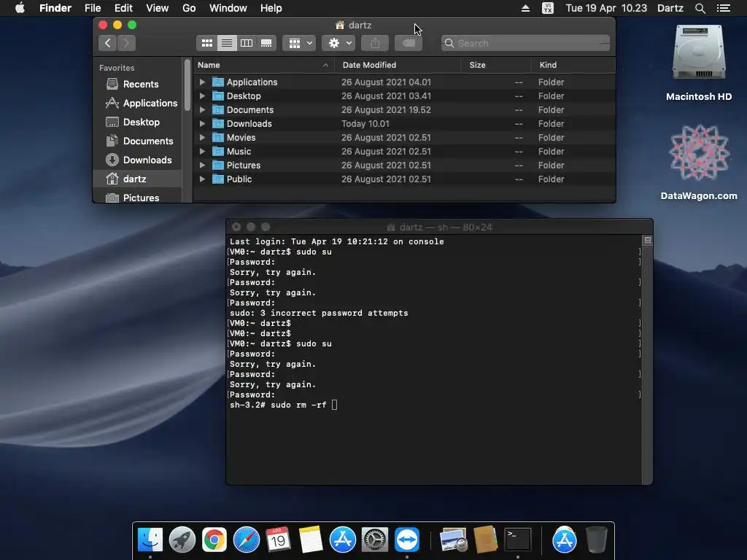Expand the Downloads folder row
Viewport: 747px width, 560px height.
click(203, 123)
